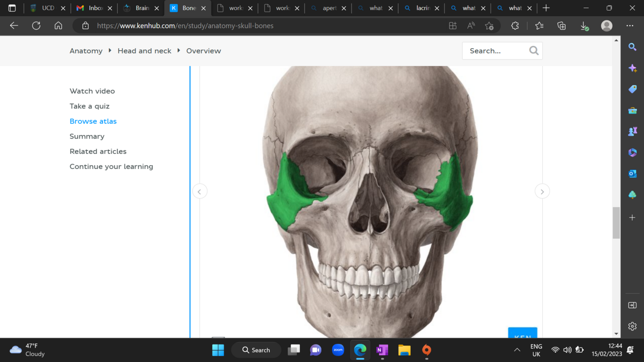
Task: Close the Kenhub Bone tab
Action: [203, 8]
